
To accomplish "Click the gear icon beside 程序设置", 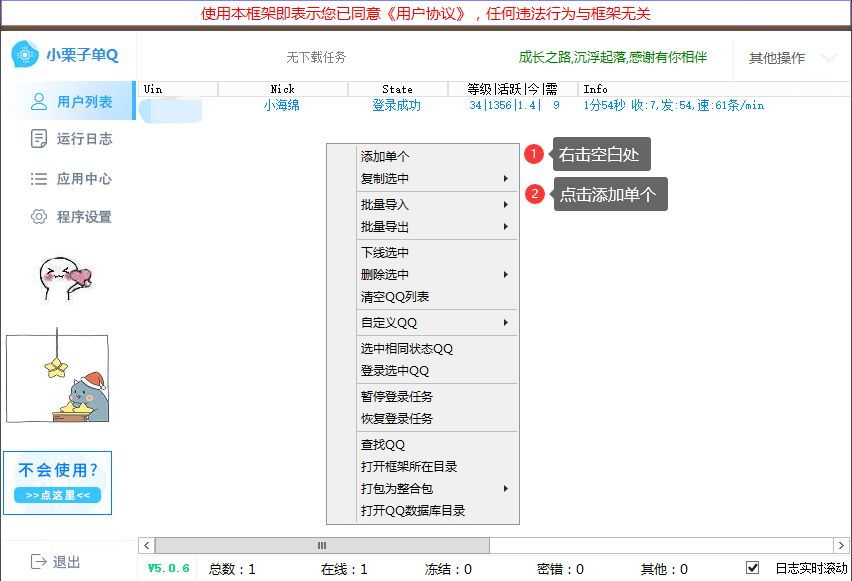I will click(x=39, y=216).
